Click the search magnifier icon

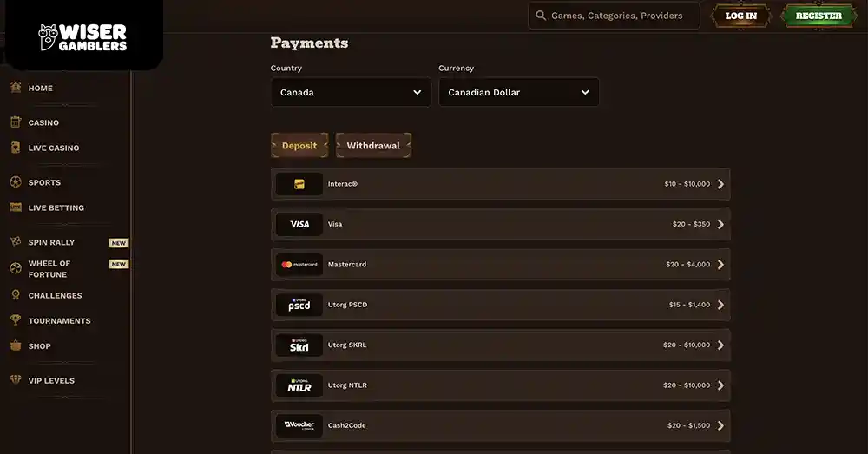[x=541, y=16]
